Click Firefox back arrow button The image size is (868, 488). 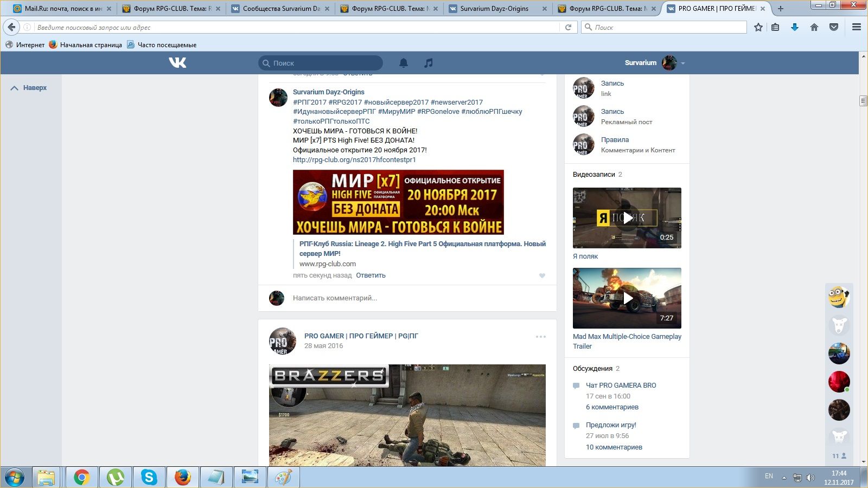(11, 27)
